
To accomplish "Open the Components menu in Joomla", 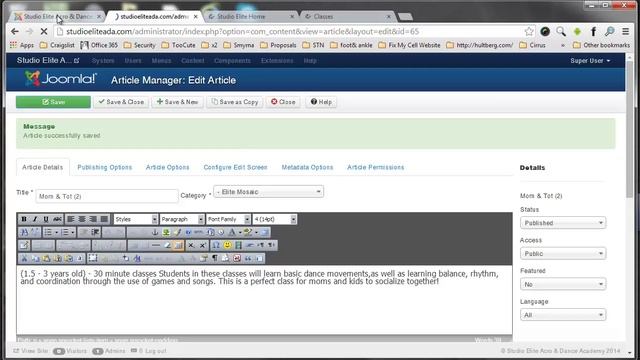I will click(232, 60).
